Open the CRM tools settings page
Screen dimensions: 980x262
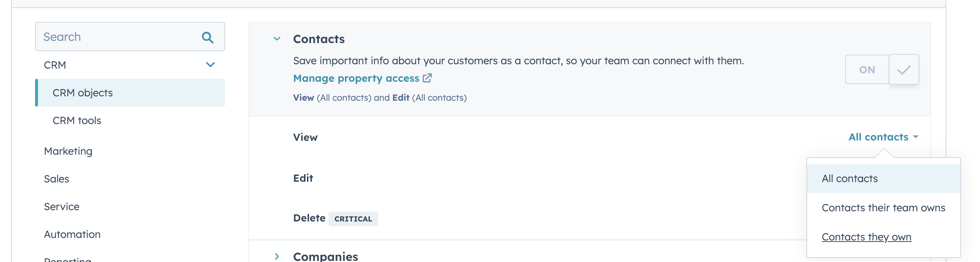point(76,120)
